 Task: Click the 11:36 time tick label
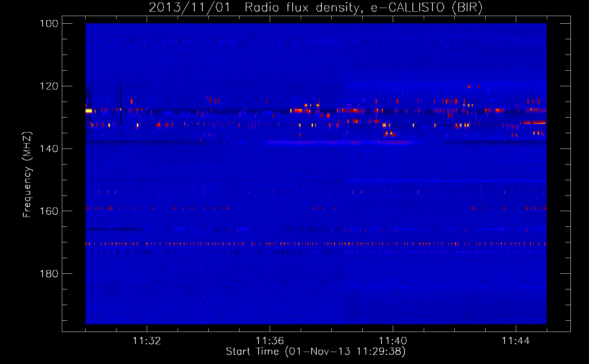(x=270, y=341)
